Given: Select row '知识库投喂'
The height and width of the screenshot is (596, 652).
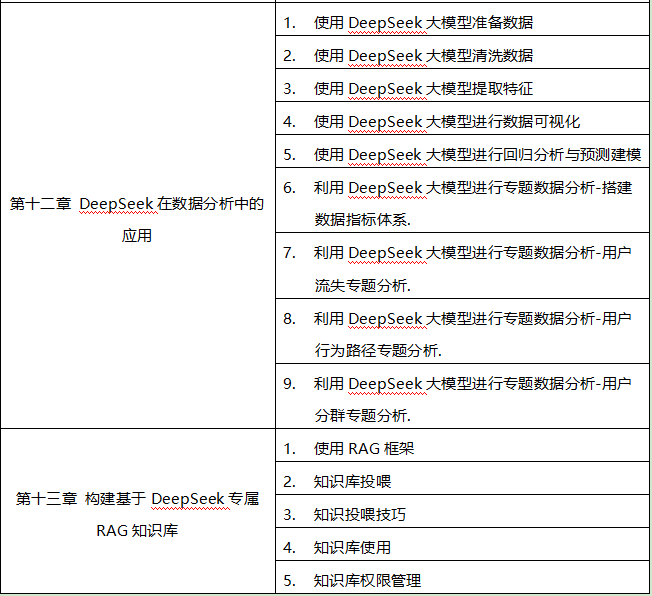Looking at the screenshot, I should (462, 478).
